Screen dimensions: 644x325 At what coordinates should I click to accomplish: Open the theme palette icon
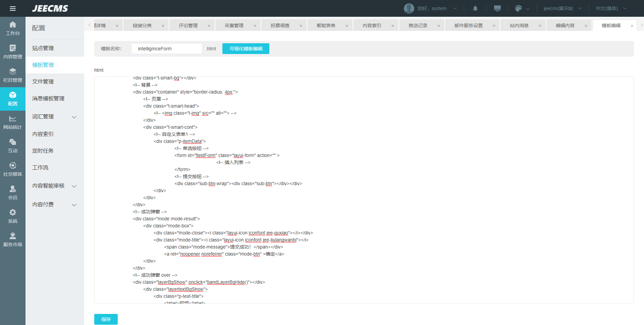tap(519, 8)
